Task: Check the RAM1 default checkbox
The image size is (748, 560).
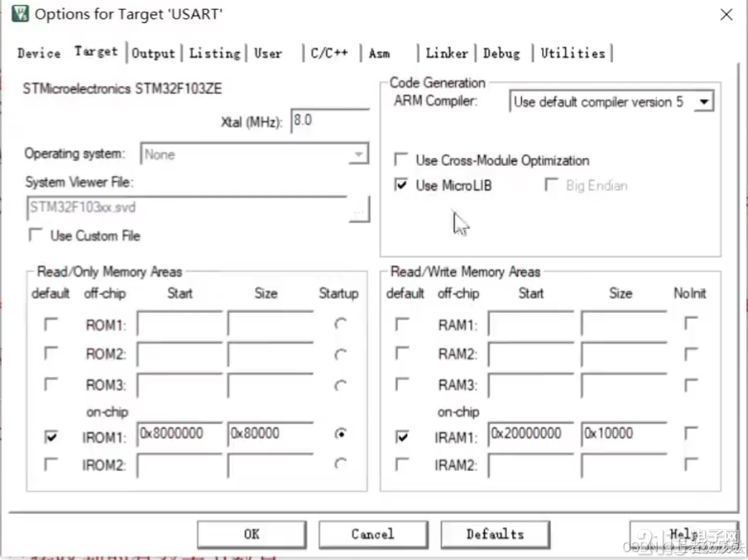Action: pos(402,325)
